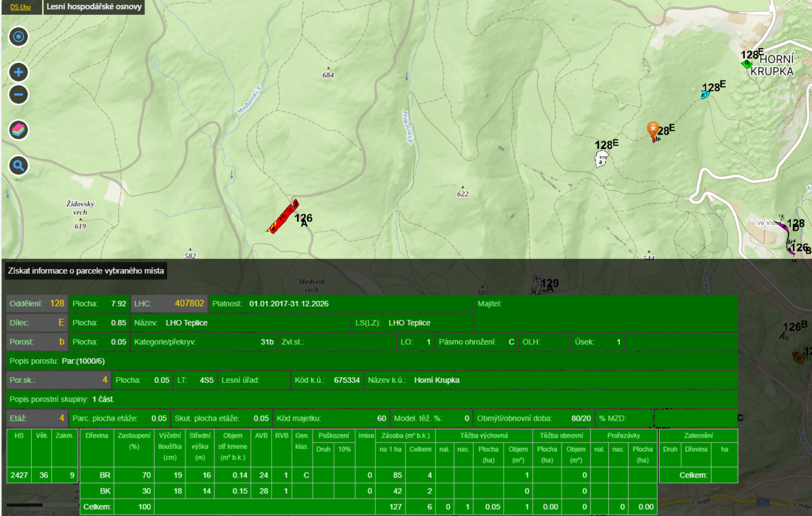Screen dimensions: 812x516
Task: Click the Oddělení 128 field
Action: pos(37,304)
